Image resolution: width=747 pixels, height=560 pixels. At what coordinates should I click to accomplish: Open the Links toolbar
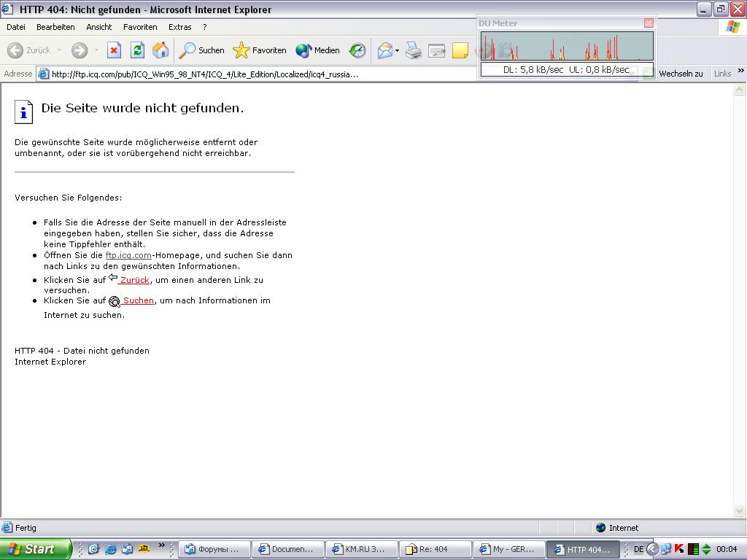pos(722,74)
